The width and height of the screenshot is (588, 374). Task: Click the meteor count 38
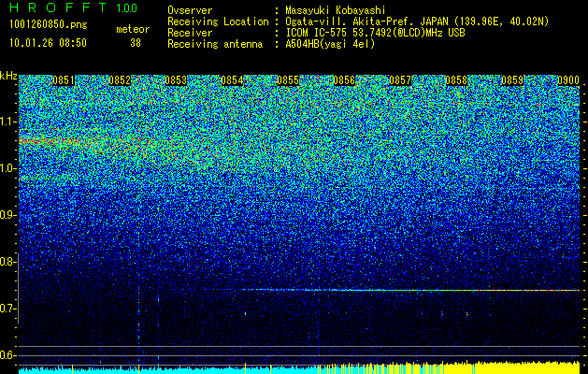tap(136, 43)
